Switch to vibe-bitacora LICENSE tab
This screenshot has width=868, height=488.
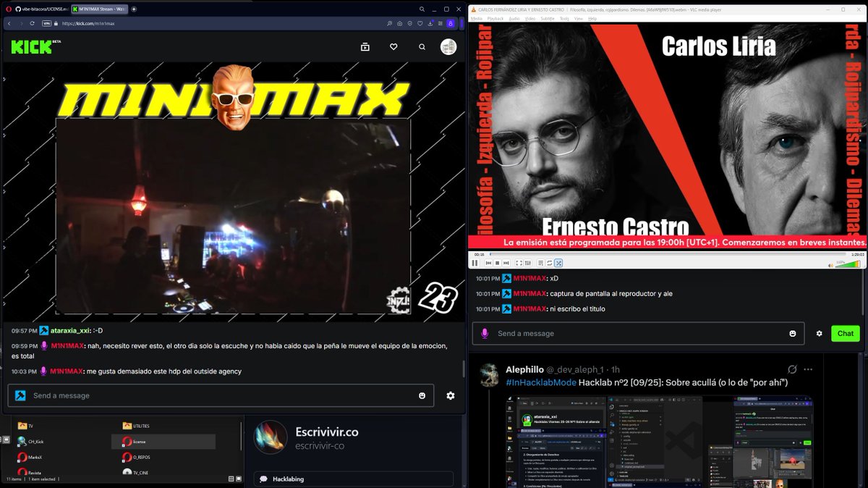click(42, 9)
